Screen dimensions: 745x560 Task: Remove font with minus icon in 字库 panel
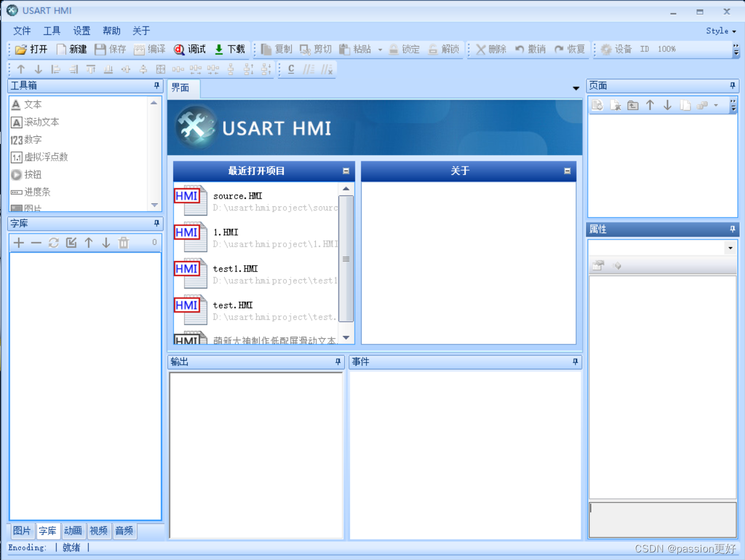coord(36,242)
